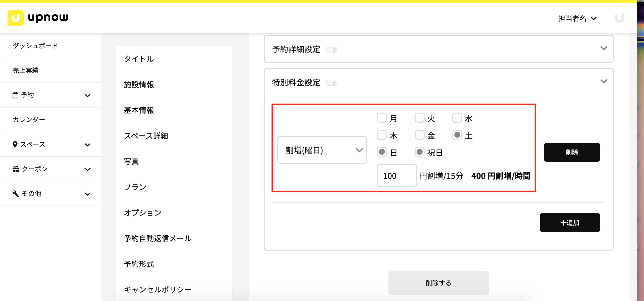Image resolution: width=644 pixels, height=301 pixels.
Task: Check the 月 (Monday) checkbox
Action: [x=382, y=118]
